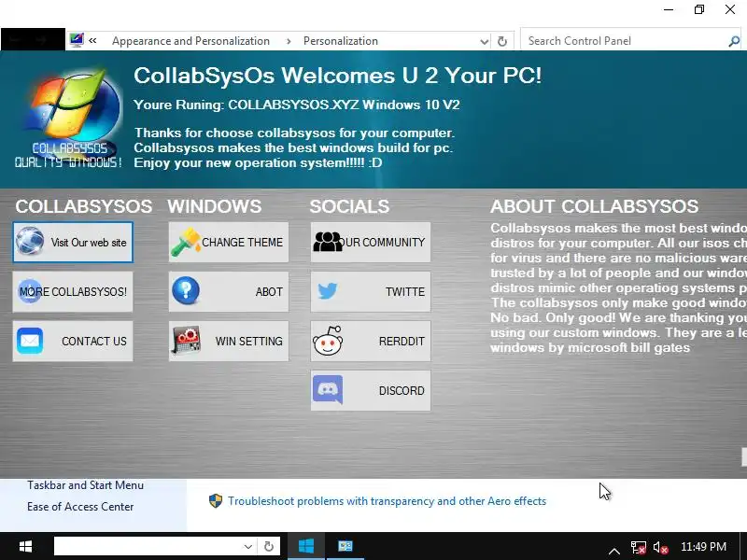Screen dimensions: 747x560
Task: Show previous locations double chevron
Action: [x=92, y=41]
